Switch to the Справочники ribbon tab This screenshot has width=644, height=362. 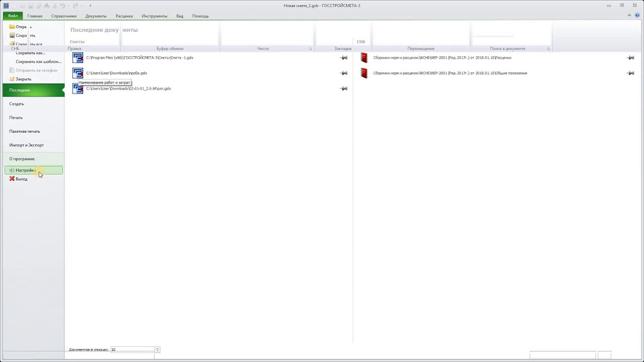[x=64, y=16]
